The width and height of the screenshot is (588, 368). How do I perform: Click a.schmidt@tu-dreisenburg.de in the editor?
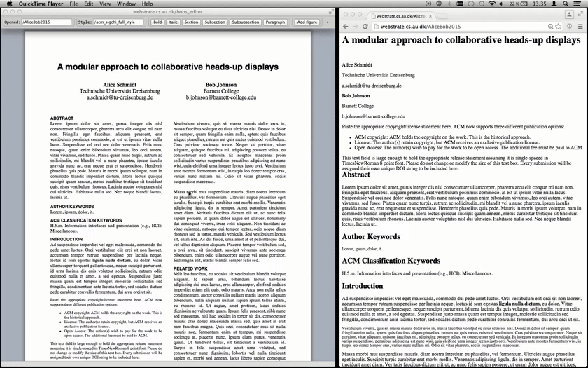120,97
